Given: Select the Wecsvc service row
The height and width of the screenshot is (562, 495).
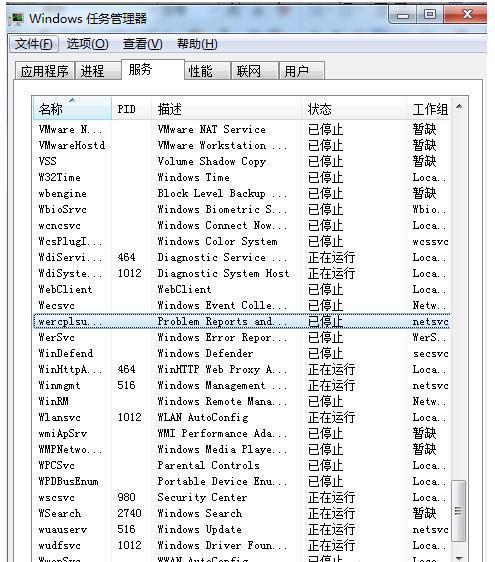Looking at the screenshot, I should 242,305.
